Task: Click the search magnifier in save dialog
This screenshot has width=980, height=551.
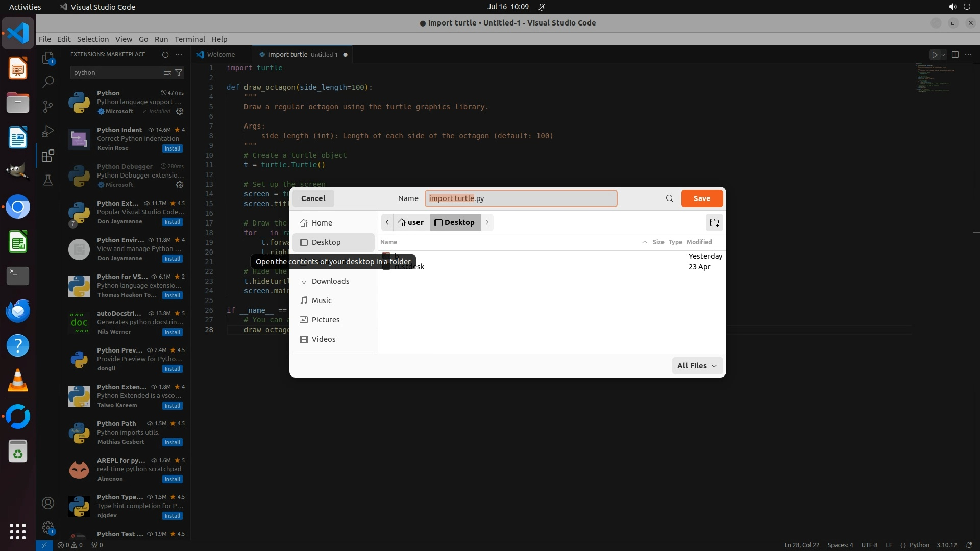Action: 669,198
